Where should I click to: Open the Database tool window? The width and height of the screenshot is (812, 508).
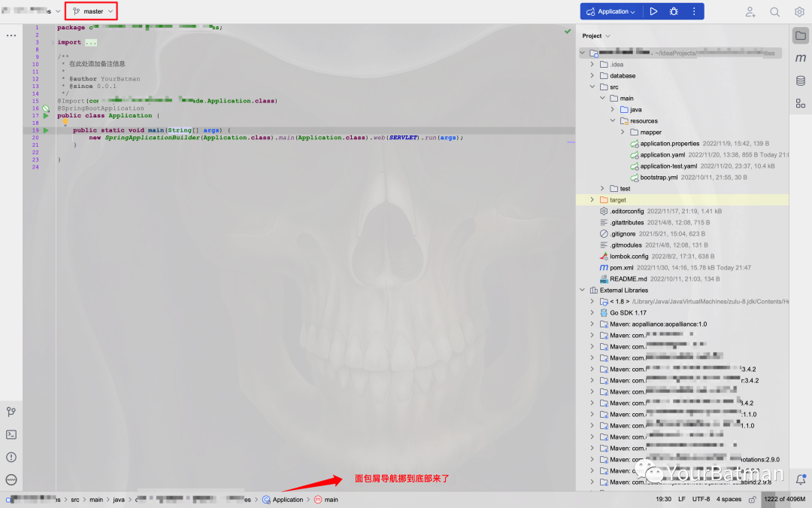(x=801, y=81)
